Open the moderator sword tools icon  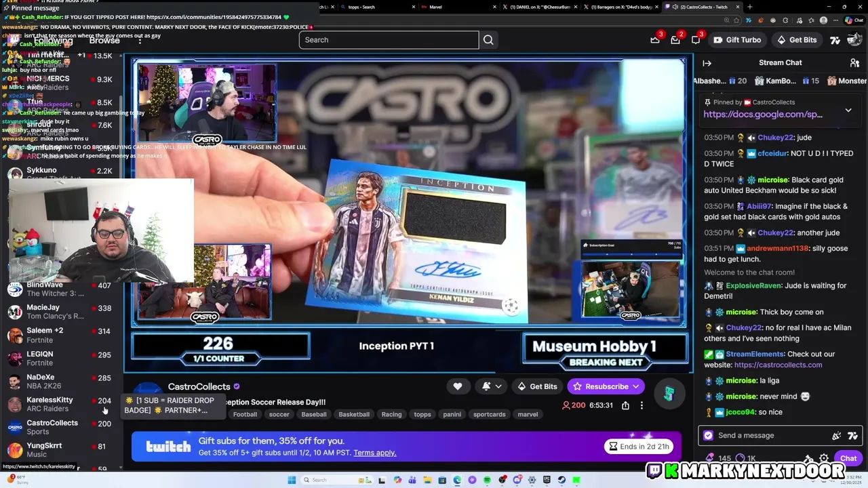pos(808,459)
